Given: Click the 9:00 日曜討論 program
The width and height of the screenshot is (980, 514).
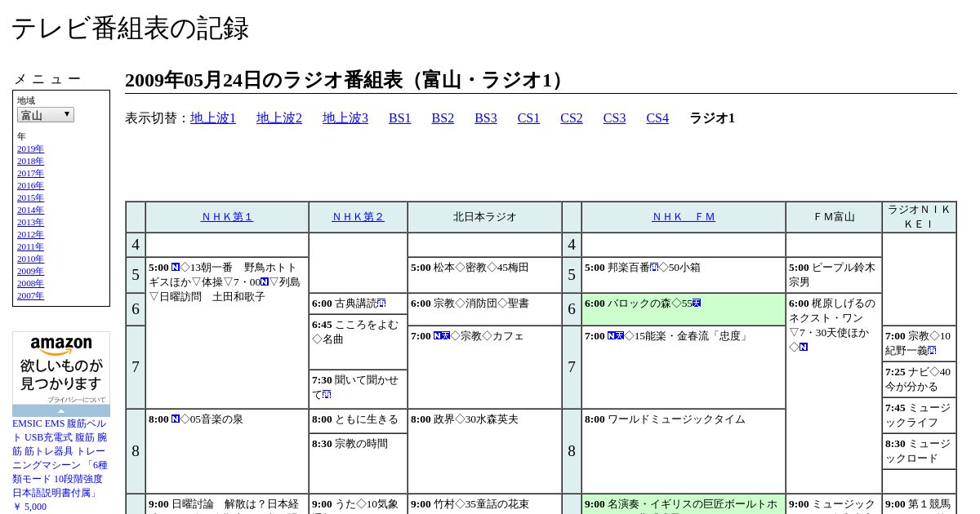Looking at the screenshot, I should 227,504.
